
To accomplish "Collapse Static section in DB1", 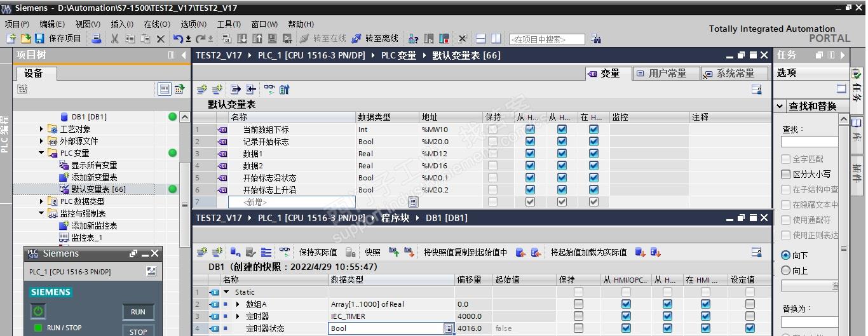I will 226,292.
